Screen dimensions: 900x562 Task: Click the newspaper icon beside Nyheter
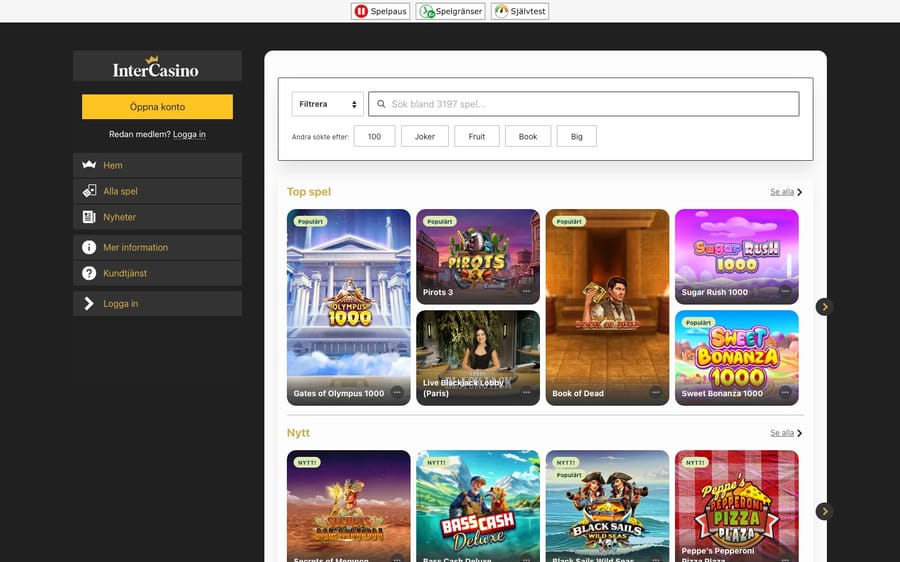coord(89,217)
